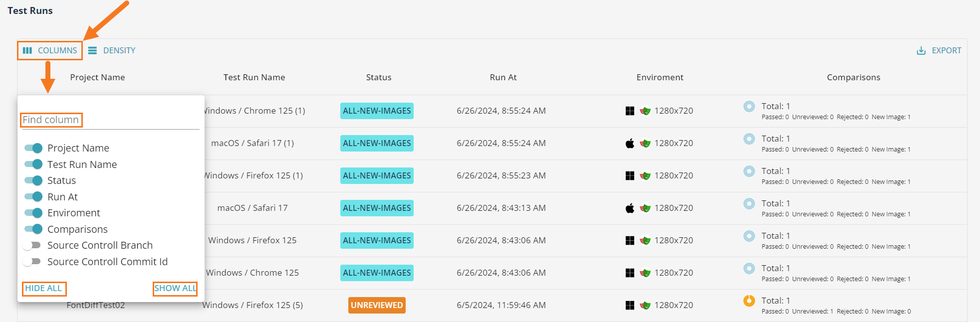
Task: Click the Comparisons column header
Action: 853,77
